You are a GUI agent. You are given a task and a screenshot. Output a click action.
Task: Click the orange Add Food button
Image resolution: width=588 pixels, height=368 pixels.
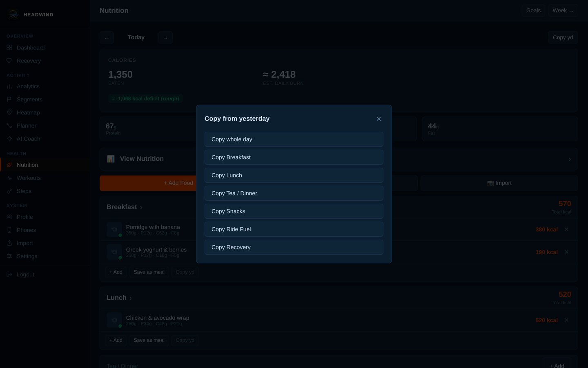click(x=178, y=183)
